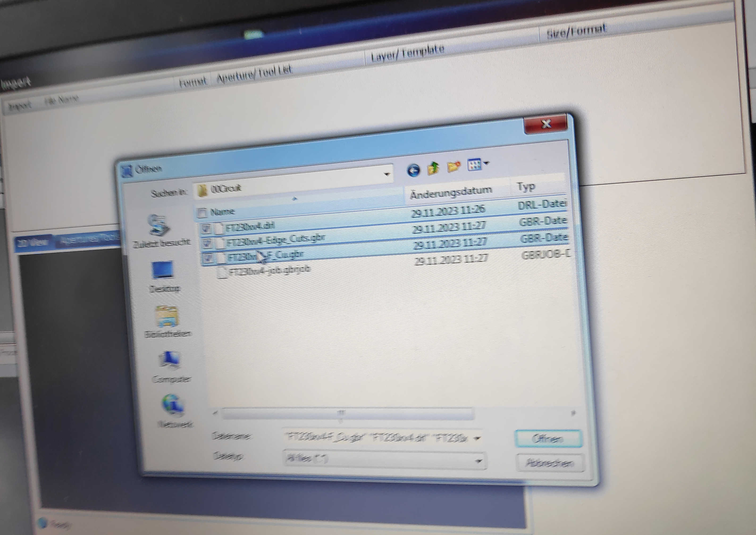Open the Dateityp file filter dropdown
Image resolution: width=756 pixels, height=535 pixels.
click(478, 461)
